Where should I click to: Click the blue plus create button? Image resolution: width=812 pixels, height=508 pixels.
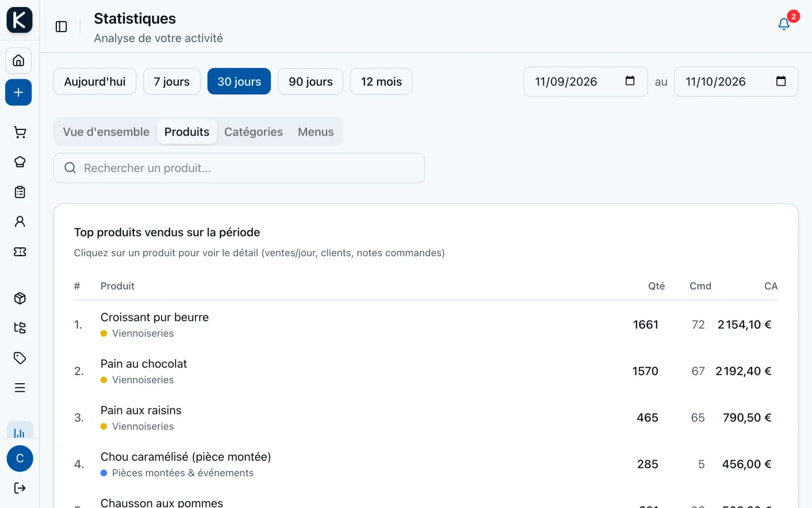[x=19, y=92]
